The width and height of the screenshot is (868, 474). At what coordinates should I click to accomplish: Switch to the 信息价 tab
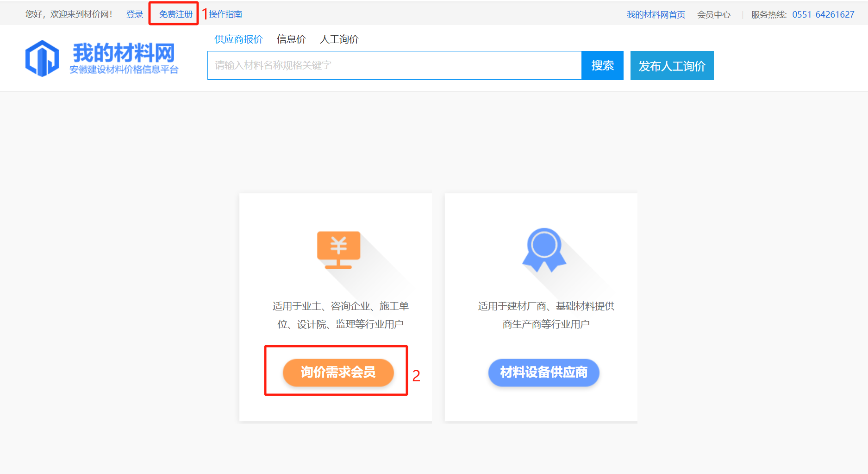(x=291, y=39)
